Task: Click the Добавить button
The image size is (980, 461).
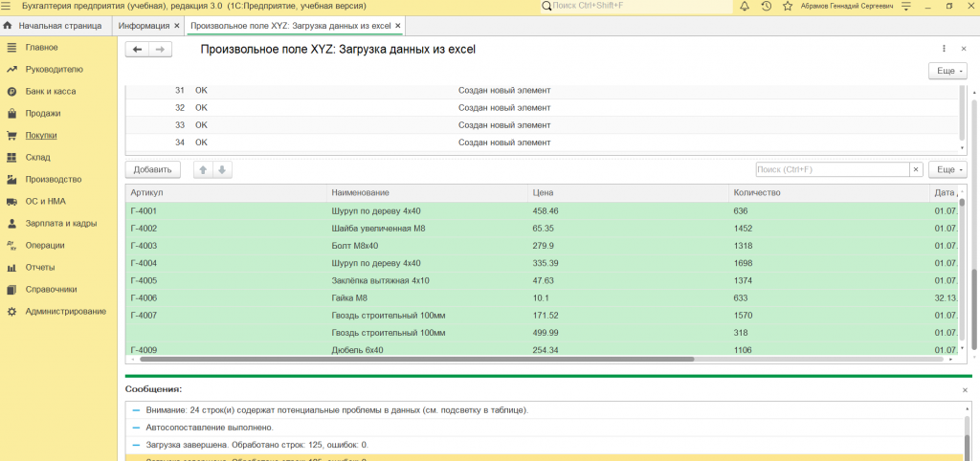Action: [x=152, y=170]
